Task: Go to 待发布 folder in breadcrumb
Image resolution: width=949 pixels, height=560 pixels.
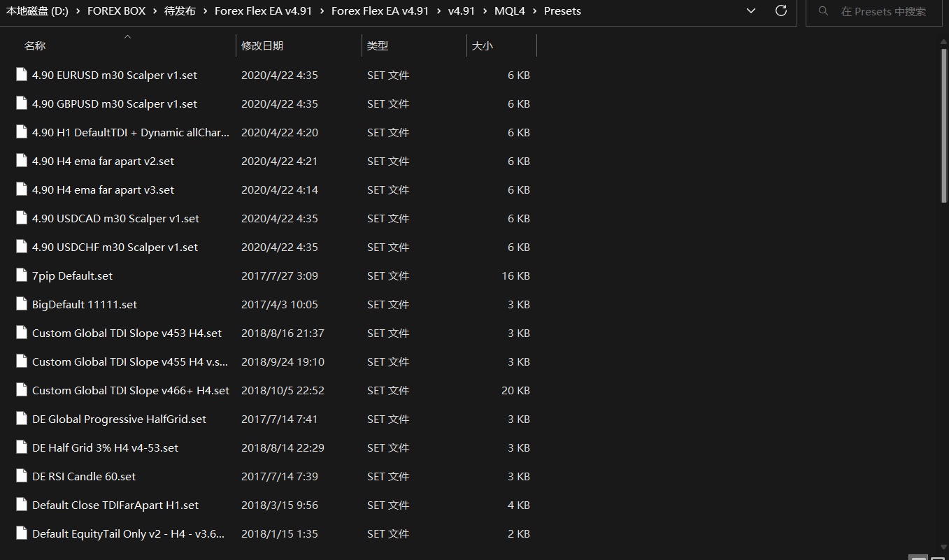Action: 180,11
